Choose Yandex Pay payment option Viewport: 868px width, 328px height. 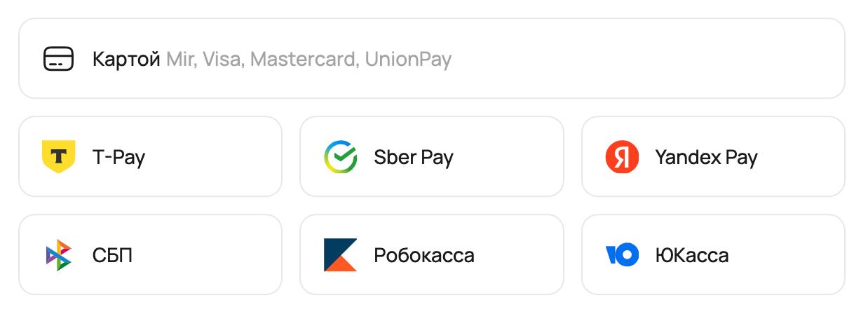713,156
